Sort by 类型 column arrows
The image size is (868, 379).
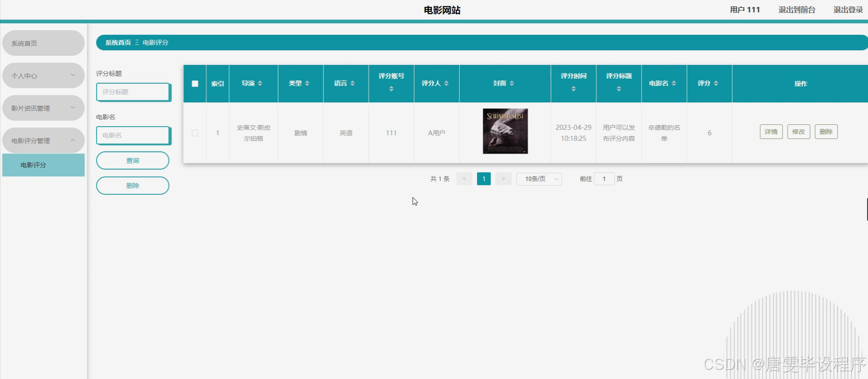coord(307,83)
